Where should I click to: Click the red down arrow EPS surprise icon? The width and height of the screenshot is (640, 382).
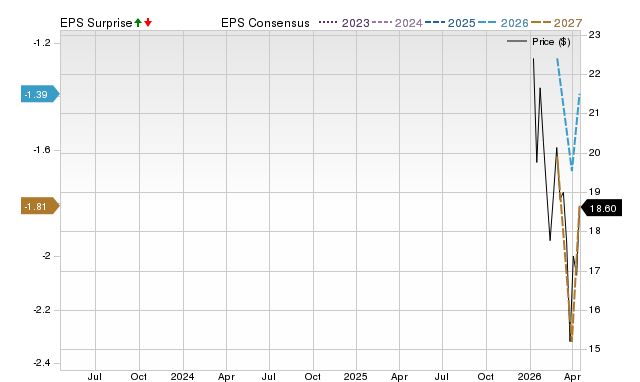148,23
